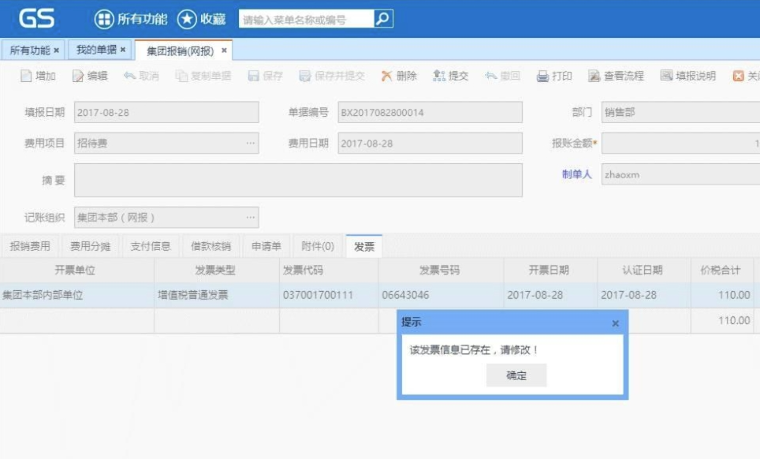Switch to the 申请单 sub-tab

coord(267,246)
